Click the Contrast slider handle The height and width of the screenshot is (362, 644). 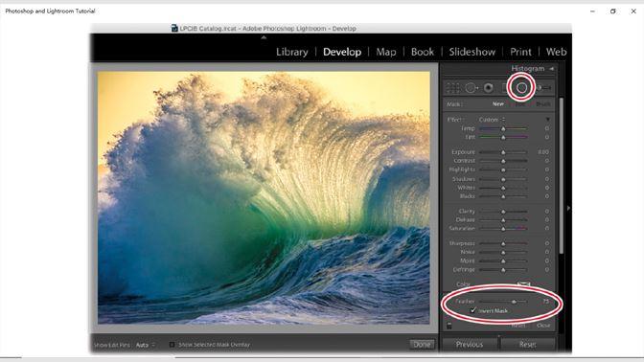(503, 161)
